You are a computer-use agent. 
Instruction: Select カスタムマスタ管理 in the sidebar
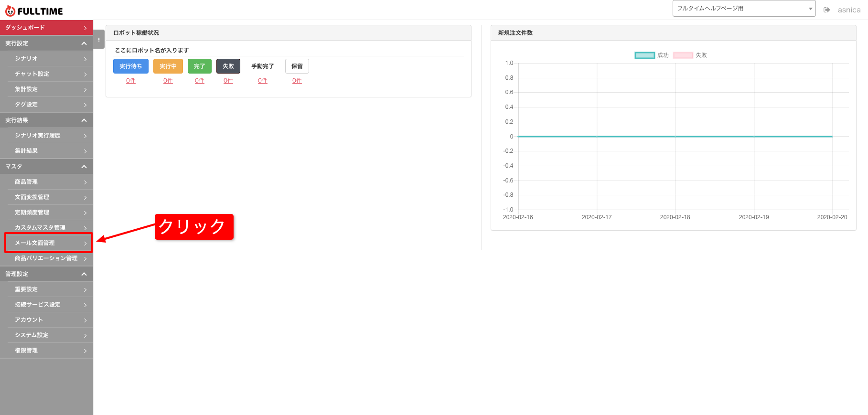[x=46, y=228]
